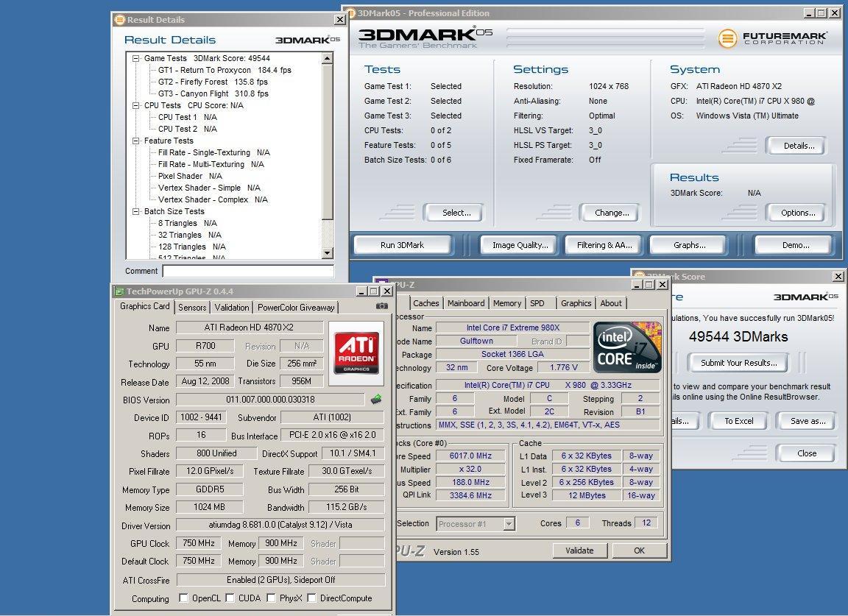The height and width of the screenshot is (616, 848).
Task: Click the GPU name field ATI Radeon HD 4870 X2
Action: pos(250,328)
